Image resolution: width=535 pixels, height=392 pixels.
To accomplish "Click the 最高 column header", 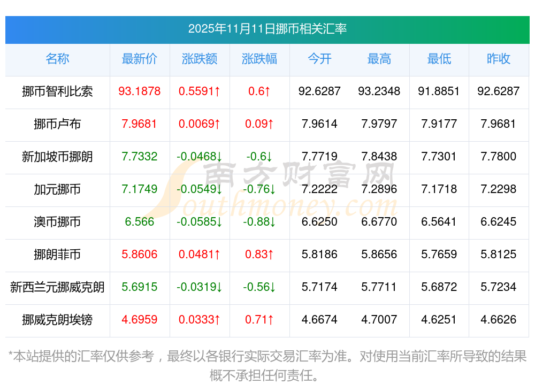I will (x=379, y=59).
